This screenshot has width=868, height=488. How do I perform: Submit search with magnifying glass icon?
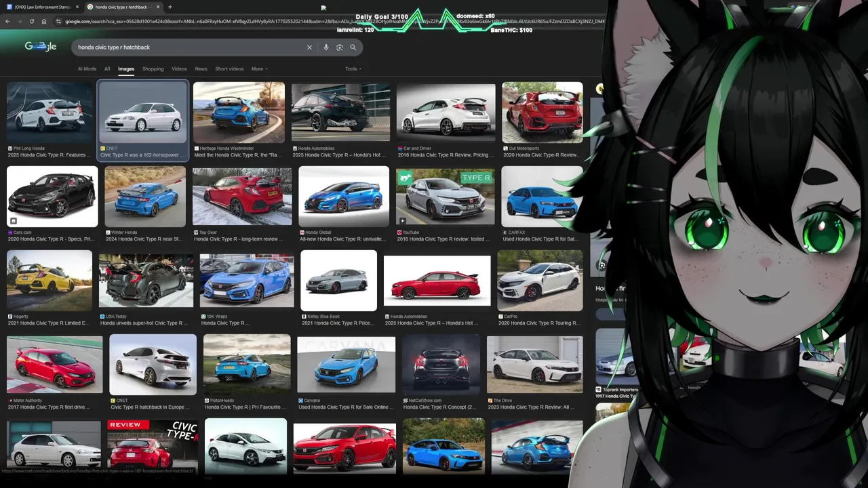tap(353, 47)
